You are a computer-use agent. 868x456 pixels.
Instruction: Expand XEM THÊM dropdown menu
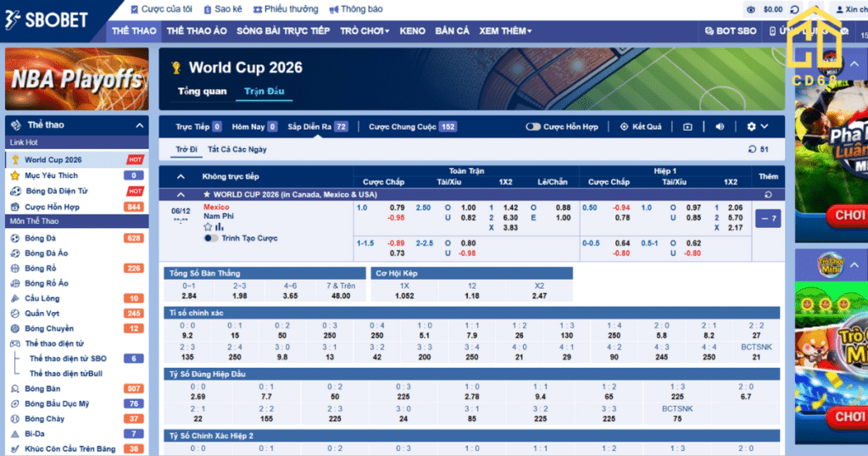point(505,31)
